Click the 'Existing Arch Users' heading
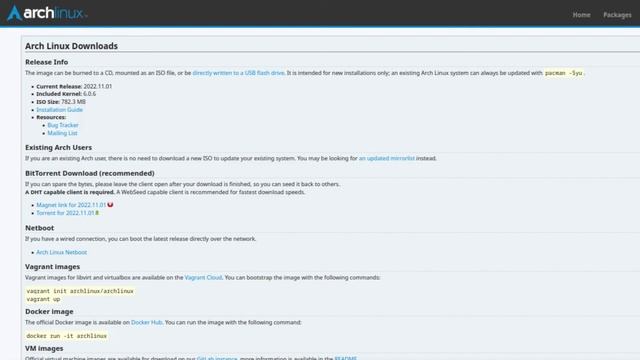 (x=58, y=147)
